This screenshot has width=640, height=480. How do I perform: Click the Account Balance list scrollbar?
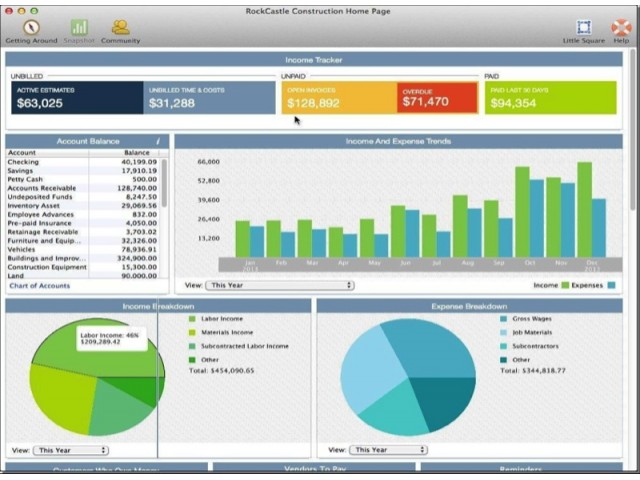point(164,183)
